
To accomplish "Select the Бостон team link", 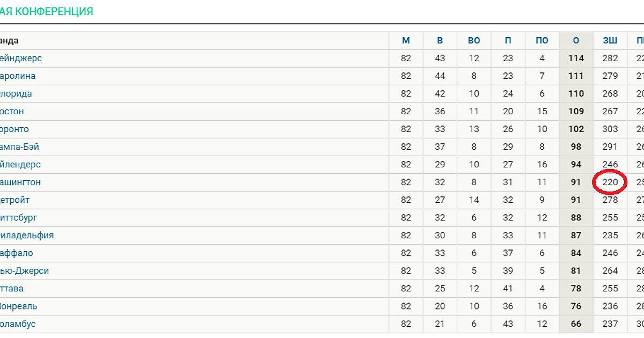I will (12, 111).
